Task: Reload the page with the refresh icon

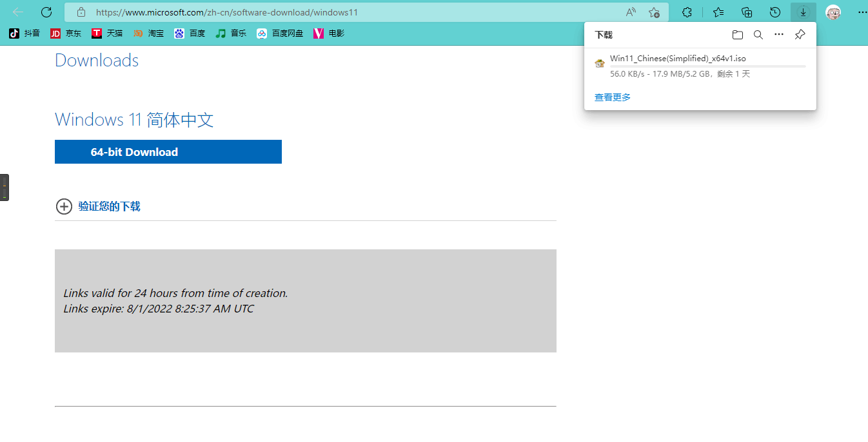Action: pos(46,12)
